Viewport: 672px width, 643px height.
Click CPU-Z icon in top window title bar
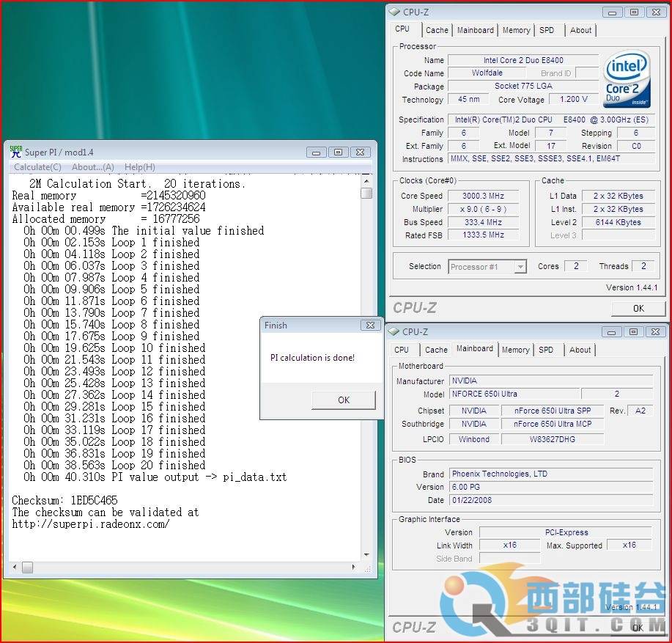394,12
